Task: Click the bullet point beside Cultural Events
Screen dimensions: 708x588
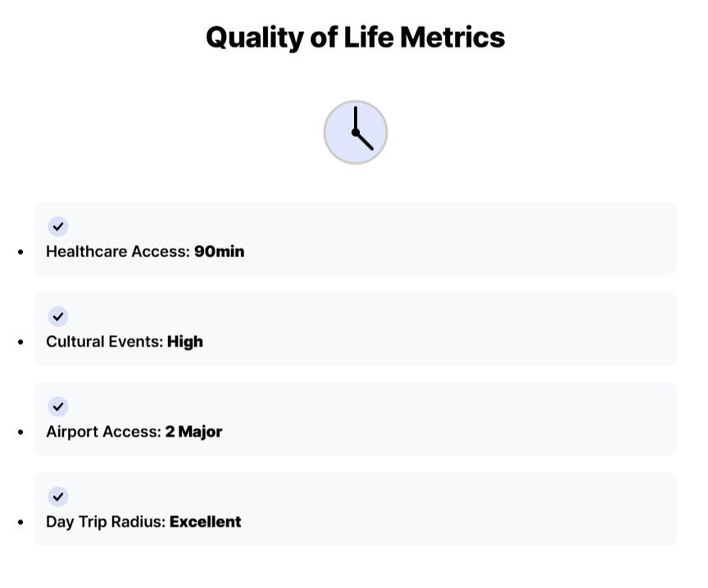Action: 20,342
